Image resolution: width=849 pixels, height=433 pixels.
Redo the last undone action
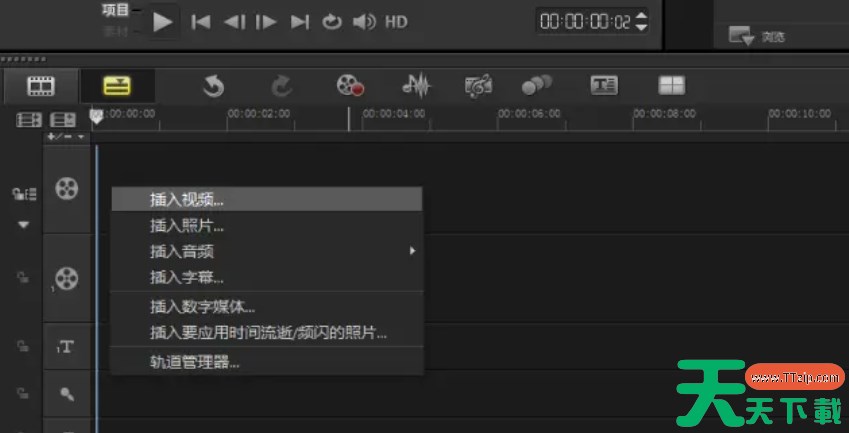[x=282, y=86]
